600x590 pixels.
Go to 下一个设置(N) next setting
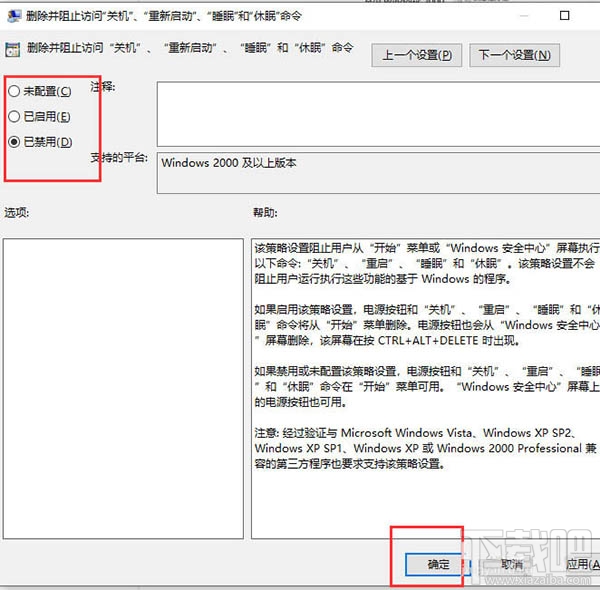tap(514, 55)
